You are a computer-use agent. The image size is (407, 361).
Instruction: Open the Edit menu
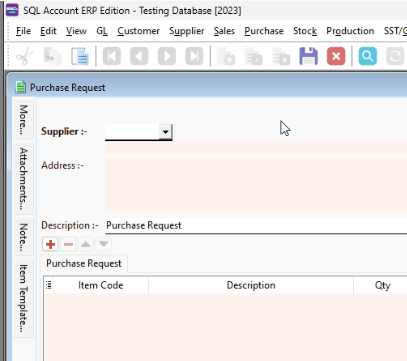coord(48,31)
